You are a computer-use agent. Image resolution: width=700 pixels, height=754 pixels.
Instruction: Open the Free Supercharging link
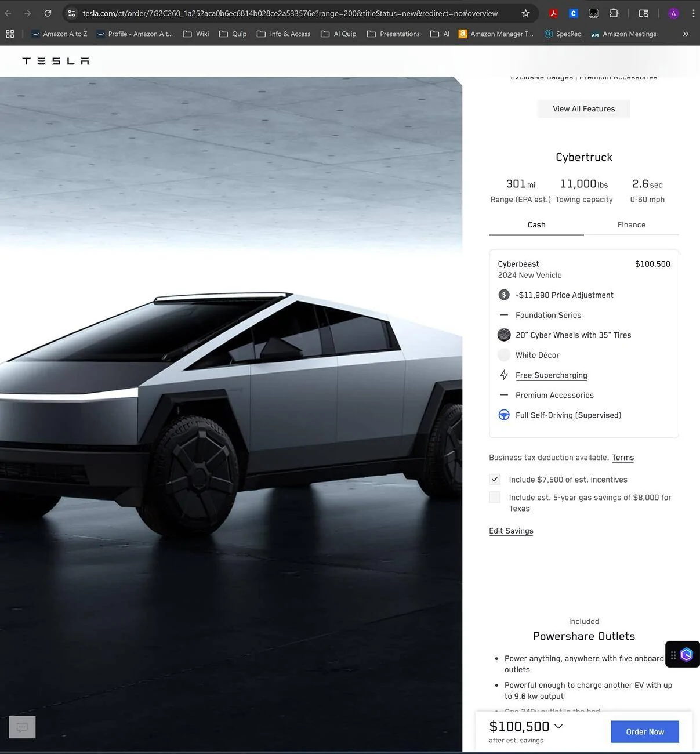551,375
